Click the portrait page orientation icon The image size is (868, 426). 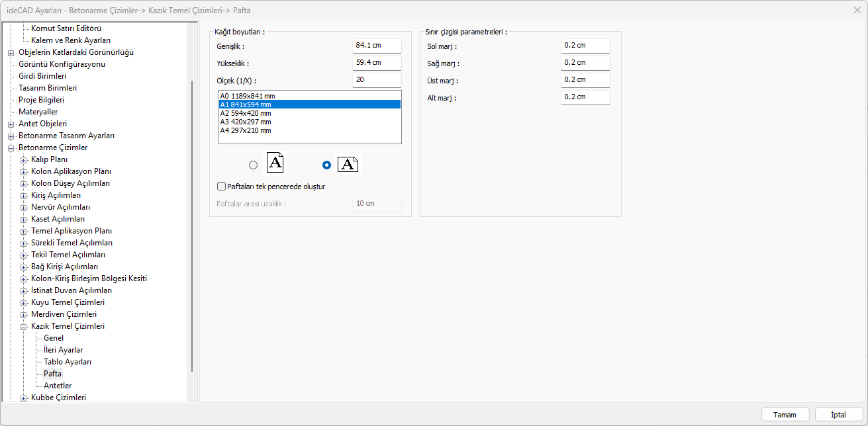pyautogui.click(x=275, y=163)
